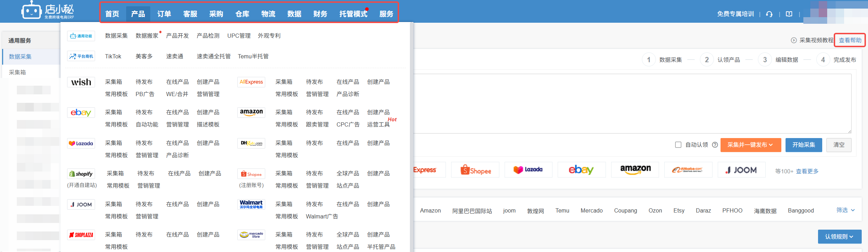Screen dimensions: 868x252
Task: Click the DHgate.com logo
Action: pos(251,143)
